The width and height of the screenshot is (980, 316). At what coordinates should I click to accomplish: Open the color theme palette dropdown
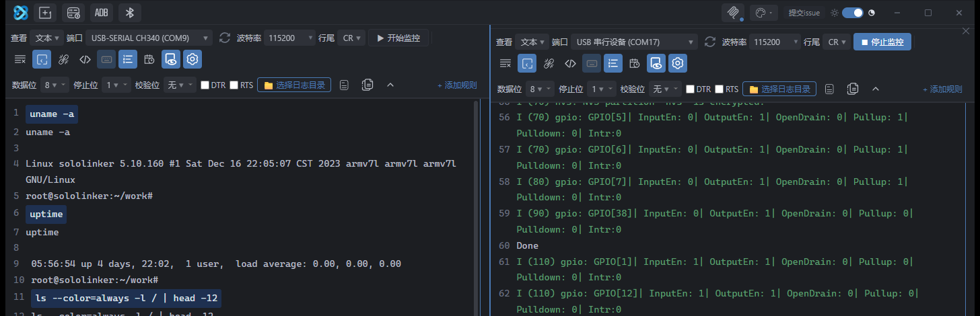click(763, 12)
